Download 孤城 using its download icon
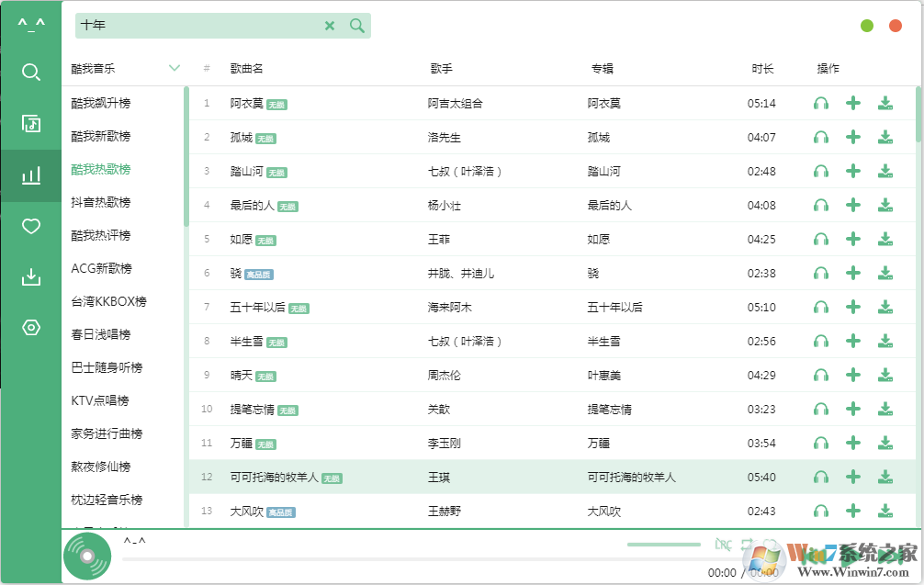The image size is (924, 585). [885, 137]
